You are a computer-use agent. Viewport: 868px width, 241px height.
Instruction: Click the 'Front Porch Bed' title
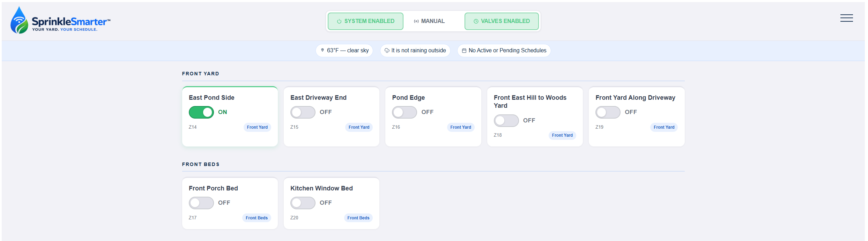(x=213, y=188)
